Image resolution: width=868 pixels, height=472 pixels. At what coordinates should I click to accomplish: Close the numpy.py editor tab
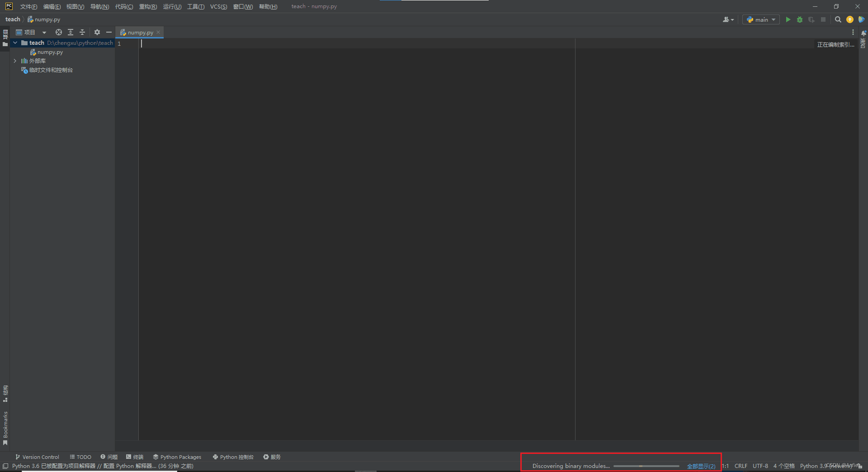coord(158,32)
